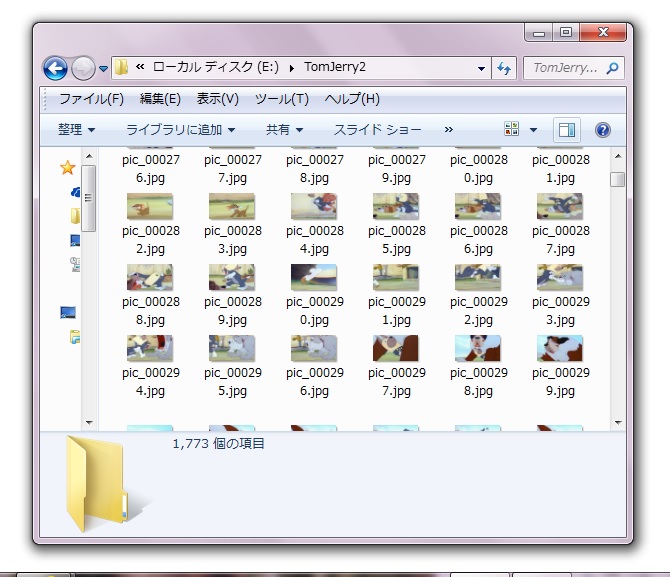Go back with the blue back arrow

pyautogui.click(x=55, y=68)
